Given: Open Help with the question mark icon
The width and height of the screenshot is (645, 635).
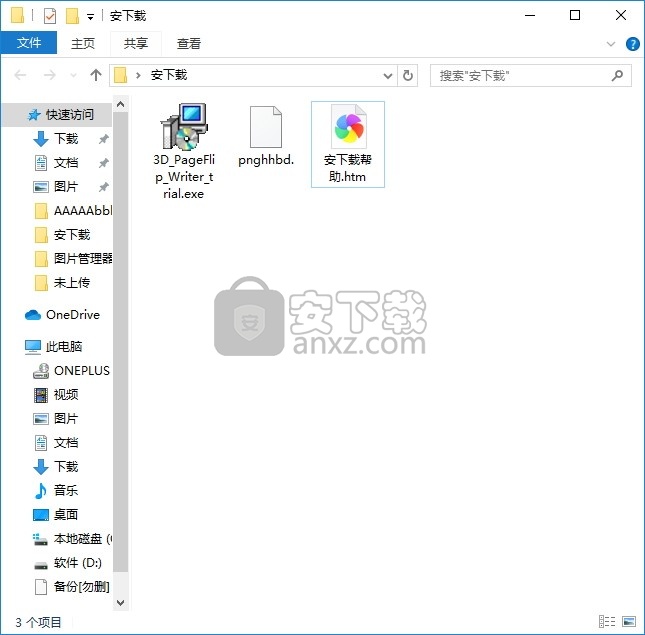Looking at the screenshot, I should (x=632, y=44).
